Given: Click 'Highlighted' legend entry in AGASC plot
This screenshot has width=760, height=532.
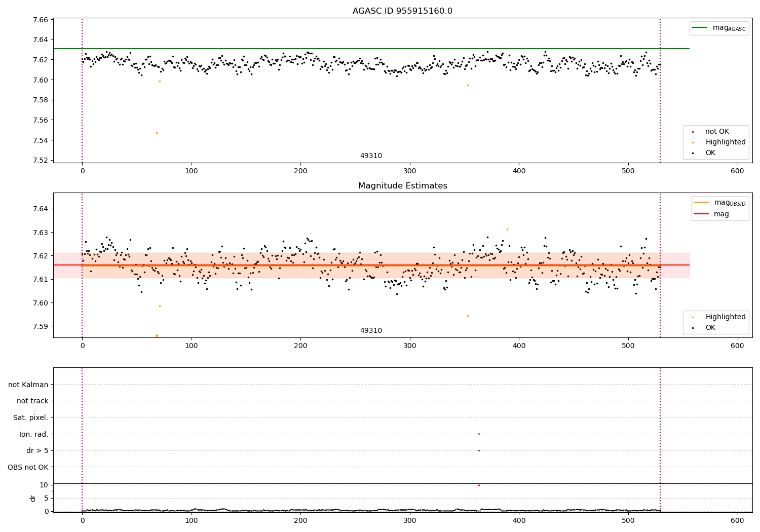Looking at the screenshot, I should [726, 142].
